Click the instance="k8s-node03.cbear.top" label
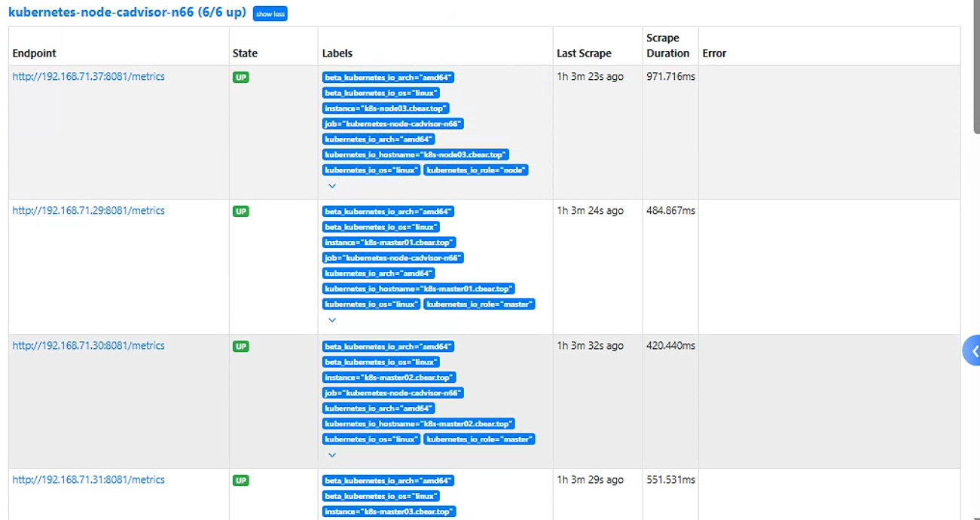The image size is (980, 520). pos(386,109)
